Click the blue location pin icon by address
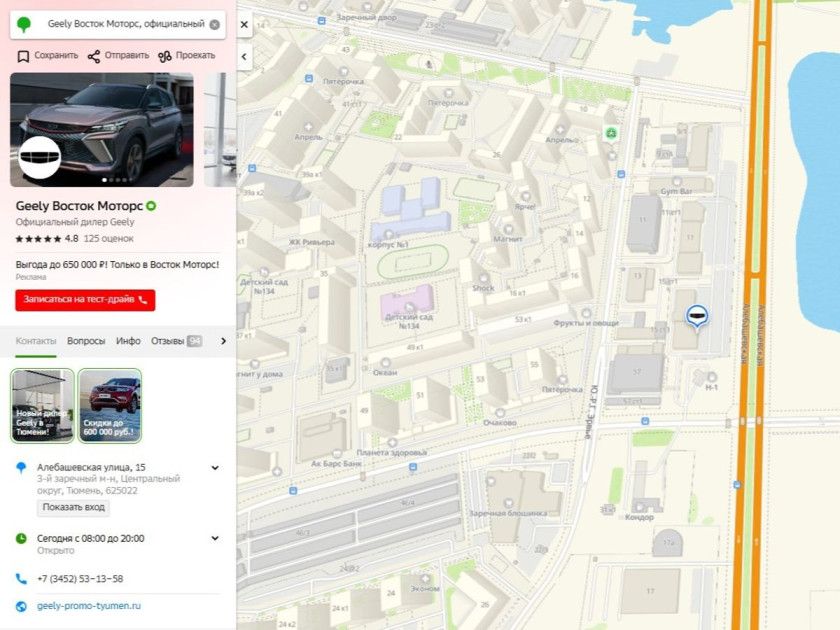840x630 pixels. [21, 468]
